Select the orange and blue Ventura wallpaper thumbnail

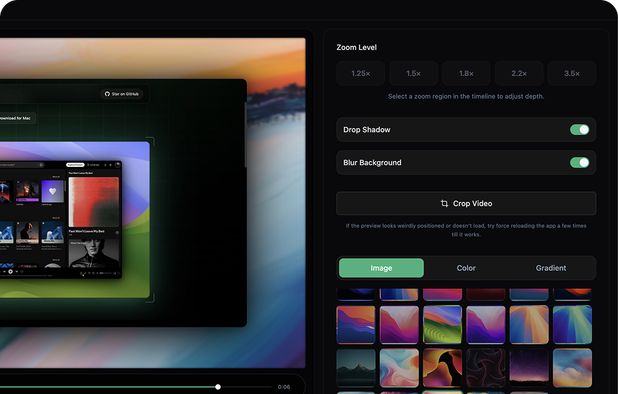[x=356, y=325]
